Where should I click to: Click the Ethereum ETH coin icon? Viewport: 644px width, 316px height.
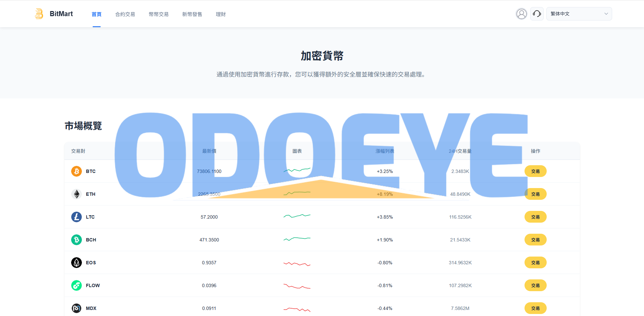click(77, 194)
